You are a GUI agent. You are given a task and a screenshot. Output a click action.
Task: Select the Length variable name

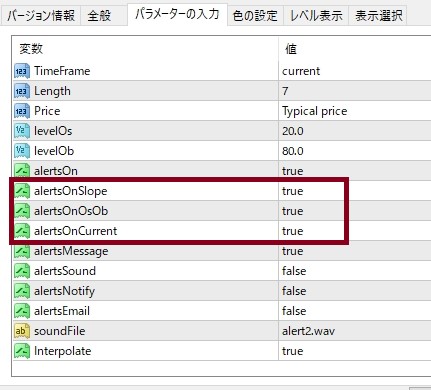52,91
